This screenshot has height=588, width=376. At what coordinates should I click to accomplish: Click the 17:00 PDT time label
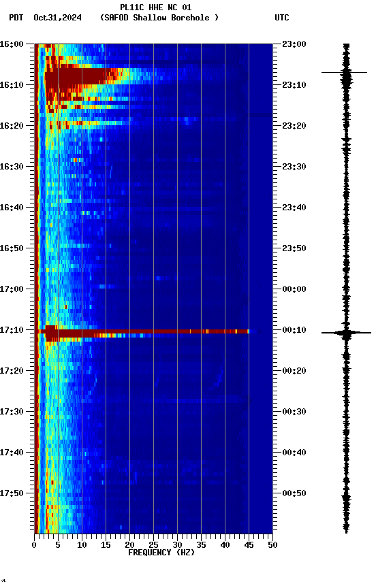(x=12, y=289)
